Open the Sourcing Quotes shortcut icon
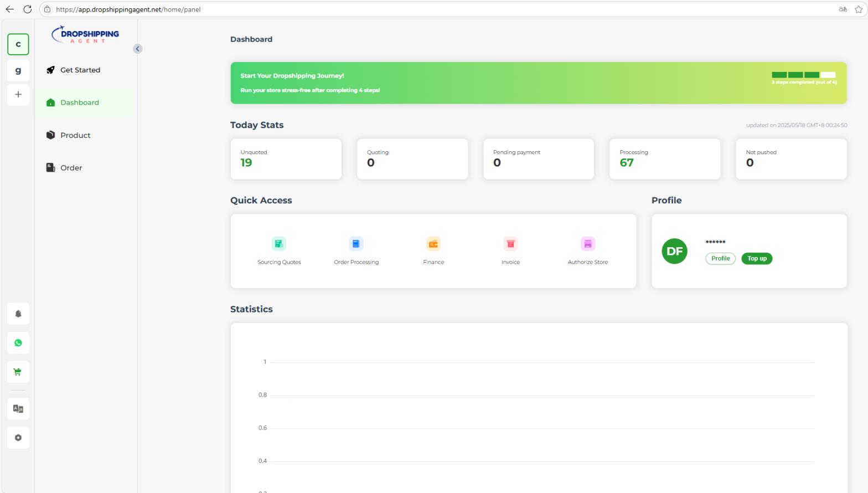This screenshot has height=493, width=868. pyautogui.click(x=278, y=244)
